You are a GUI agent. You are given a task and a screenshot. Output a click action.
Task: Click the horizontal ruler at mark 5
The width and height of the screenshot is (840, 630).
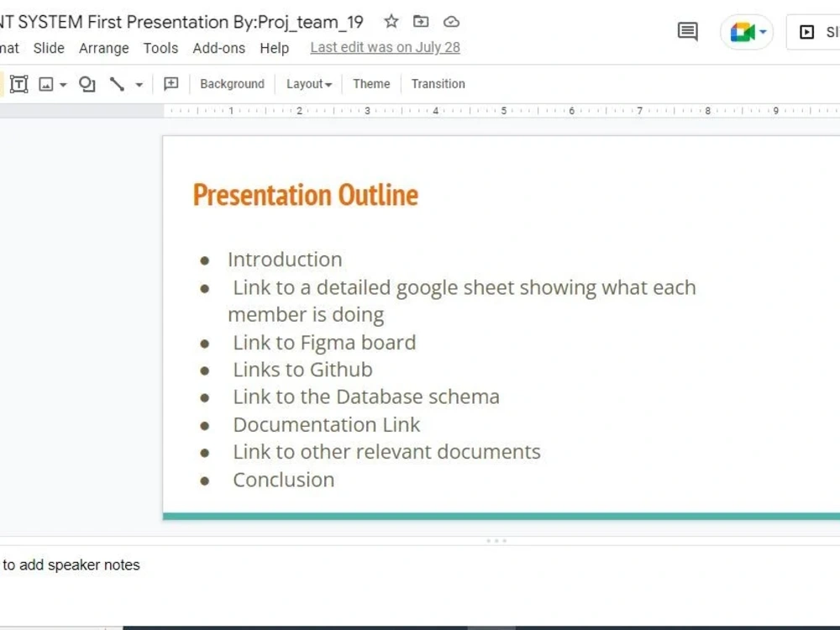click(x=503, y=111)
